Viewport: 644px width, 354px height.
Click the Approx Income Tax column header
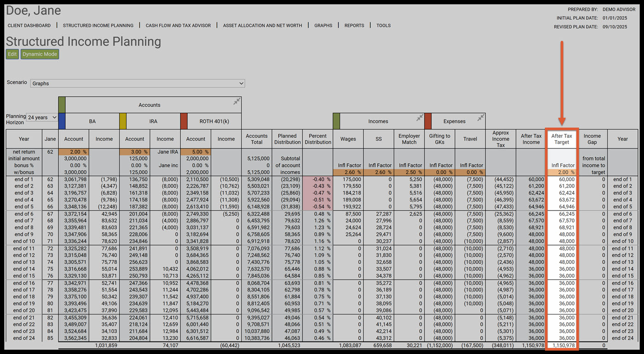point(500,139)
